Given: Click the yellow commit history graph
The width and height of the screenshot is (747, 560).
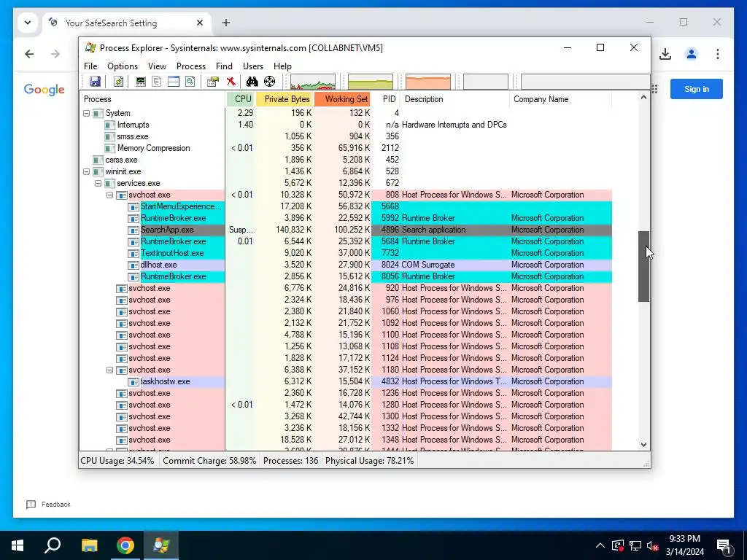Looking at the screenshot, I should pos(370,82).
